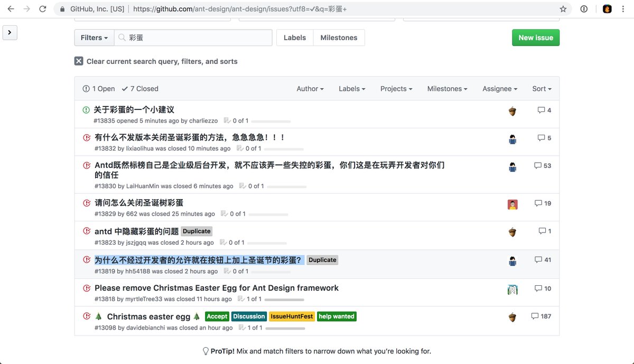Show the 1 Open issues

tap(99, 89)
